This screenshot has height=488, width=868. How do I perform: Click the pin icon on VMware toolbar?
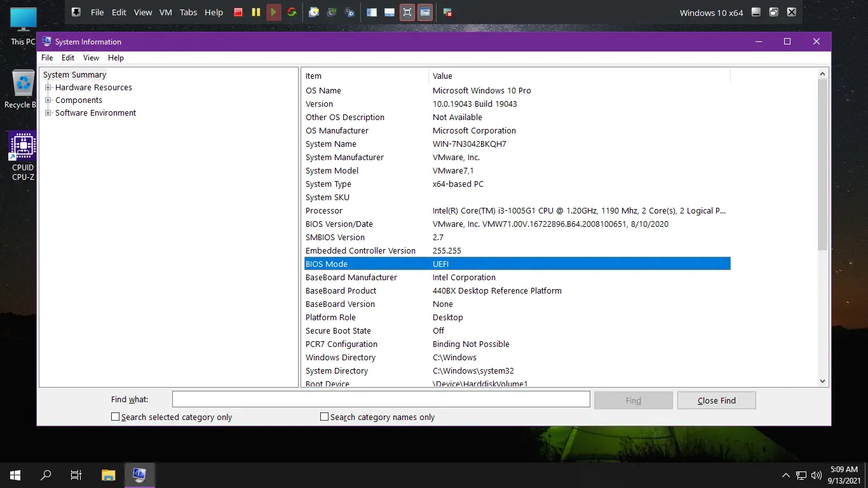click(76, 12)
